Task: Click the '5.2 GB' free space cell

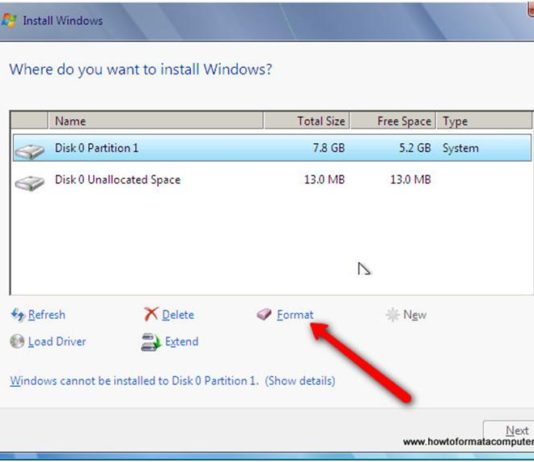Action: coord(415,148)
